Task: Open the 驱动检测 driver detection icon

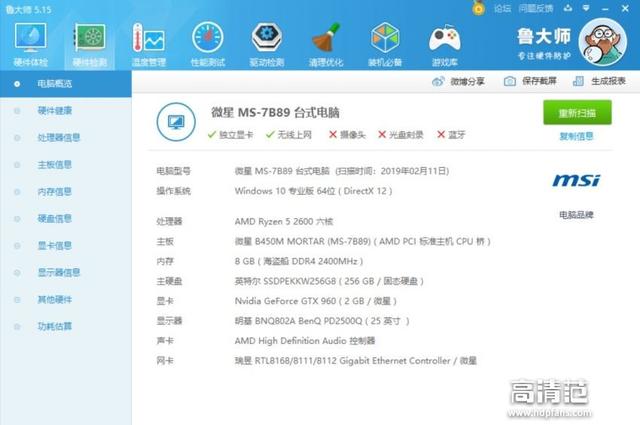Action: pos(267,45)
